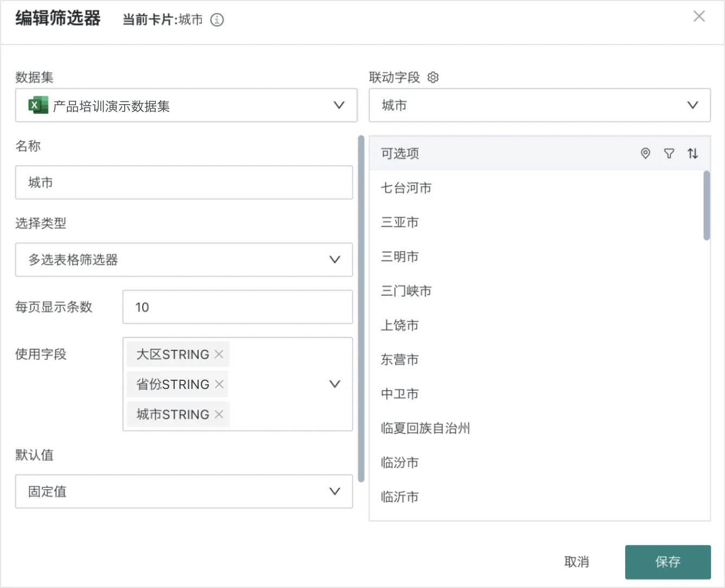
Task: Remove the 省份STRING field tag
Action: click(219, 384)
